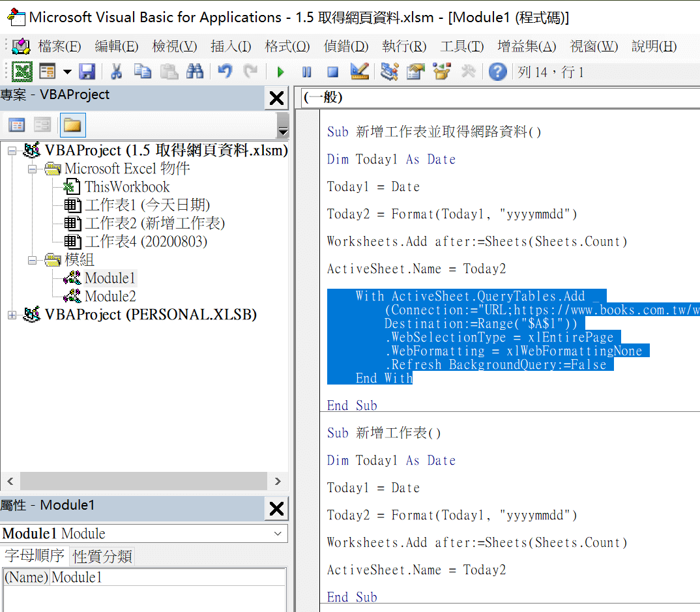This screenshot has height=612, width=700.
Task: Select Module2 in project tree
Action: tap(110, 297)
